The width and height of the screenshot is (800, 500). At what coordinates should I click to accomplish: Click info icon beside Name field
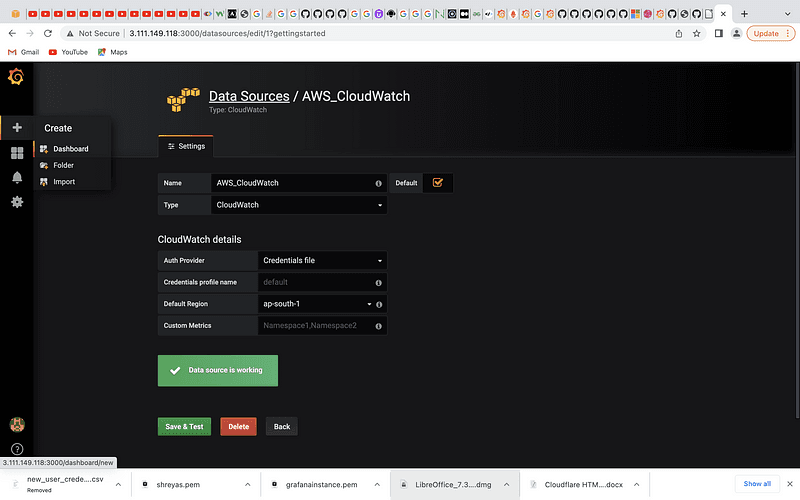[x=379, y=183]
